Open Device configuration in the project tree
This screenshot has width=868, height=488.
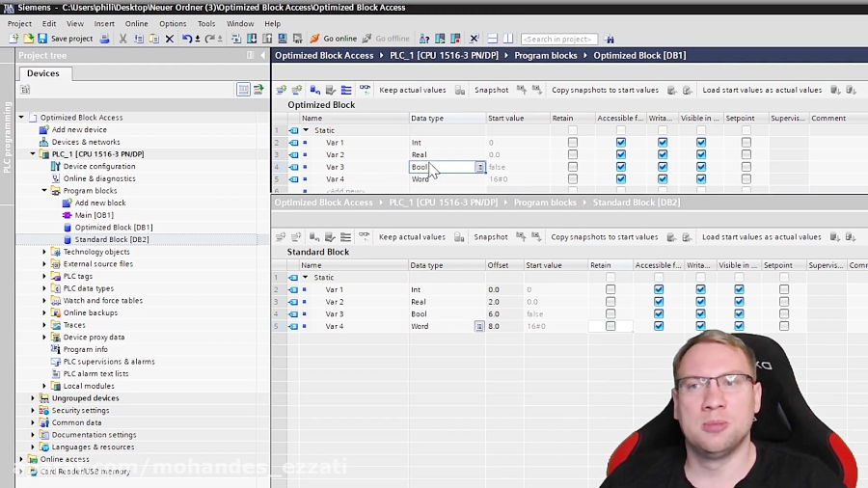pyautogui.click(x=98, y=166)
